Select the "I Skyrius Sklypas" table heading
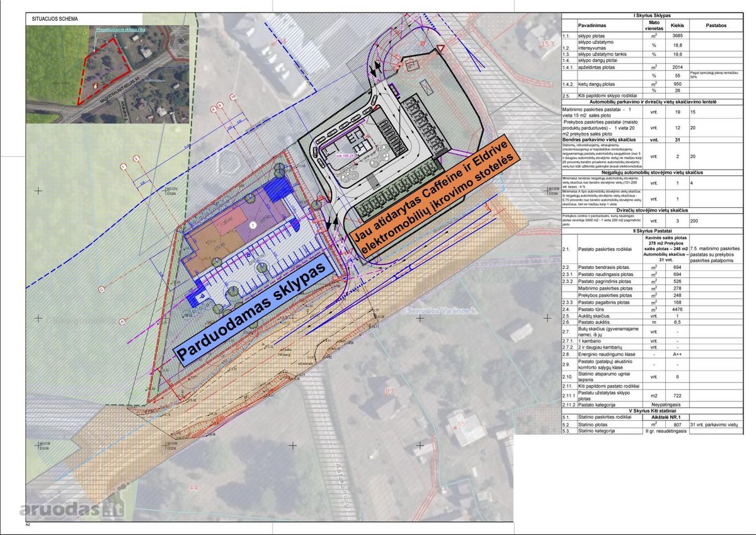Viewport: 756px width, 535px height. [x=653, y=15]
